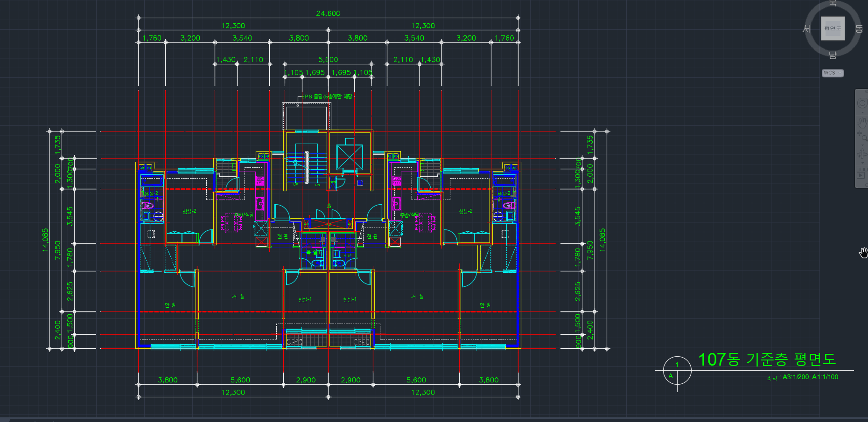The width and height of the screenshot is (868, 422).
Task: Click the drawing number circle marker
Action: click(677, 371)
